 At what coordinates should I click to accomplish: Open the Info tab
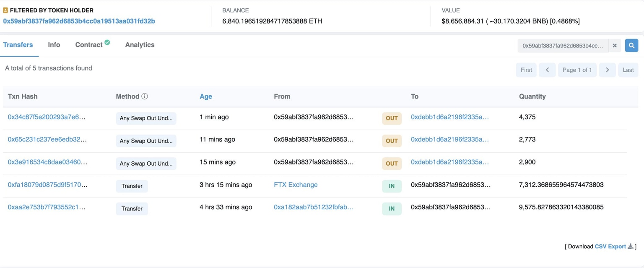pyautogui.click(x=54, y=44)
